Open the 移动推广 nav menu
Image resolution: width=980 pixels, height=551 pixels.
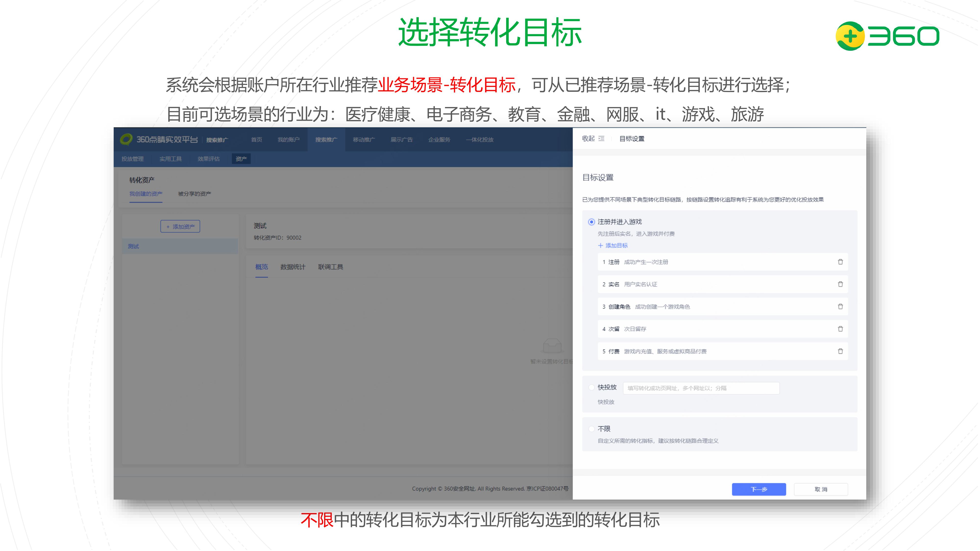364,140
